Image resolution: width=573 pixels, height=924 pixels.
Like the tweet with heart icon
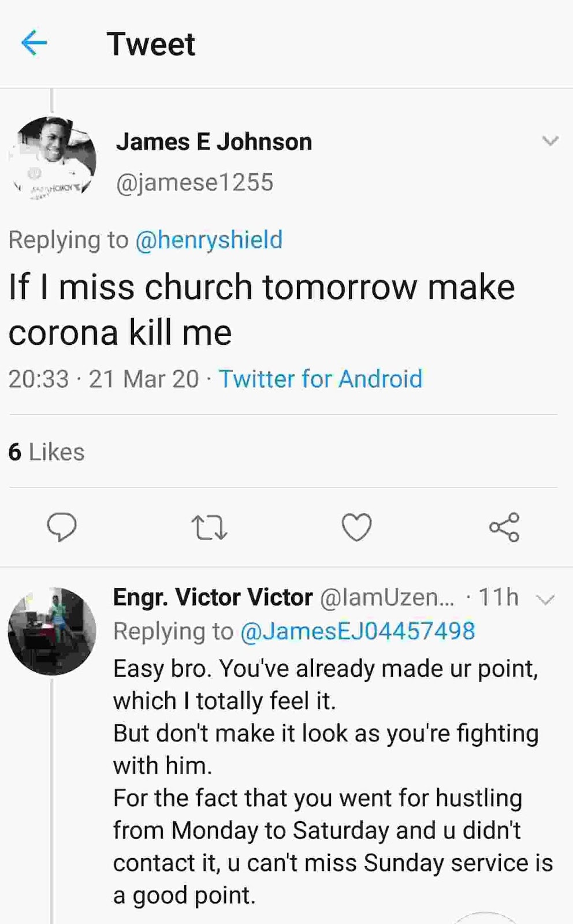point(356,527)
